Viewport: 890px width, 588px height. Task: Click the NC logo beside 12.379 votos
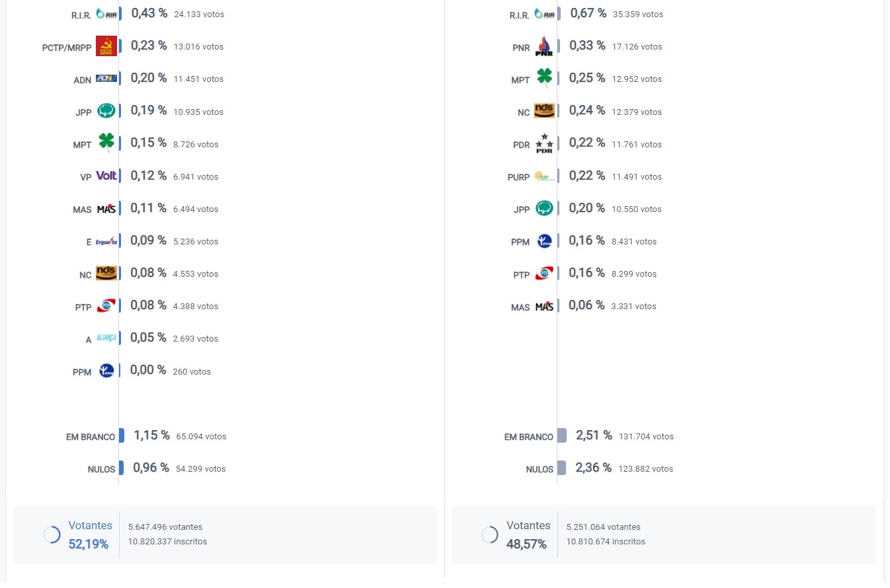[x=544, y=111]
